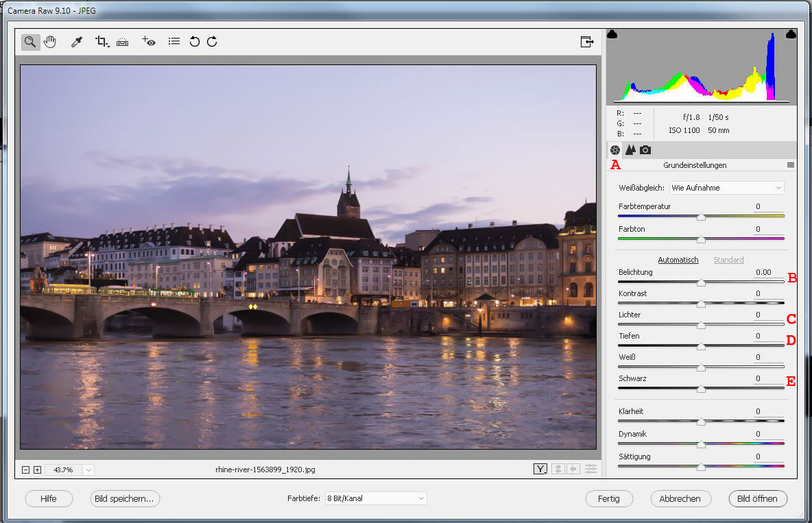
Task: Click the Belichtung slider handle
Action: (701, 282)
